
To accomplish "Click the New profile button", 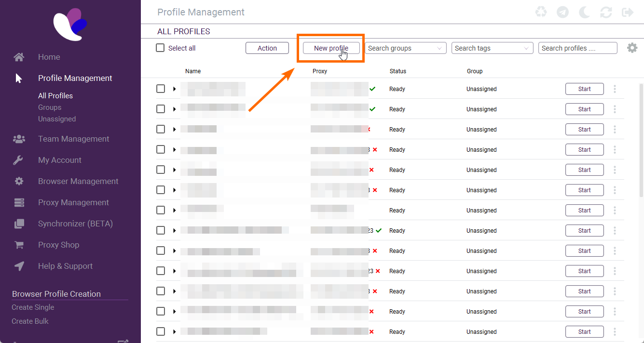I will click(331, 48).
